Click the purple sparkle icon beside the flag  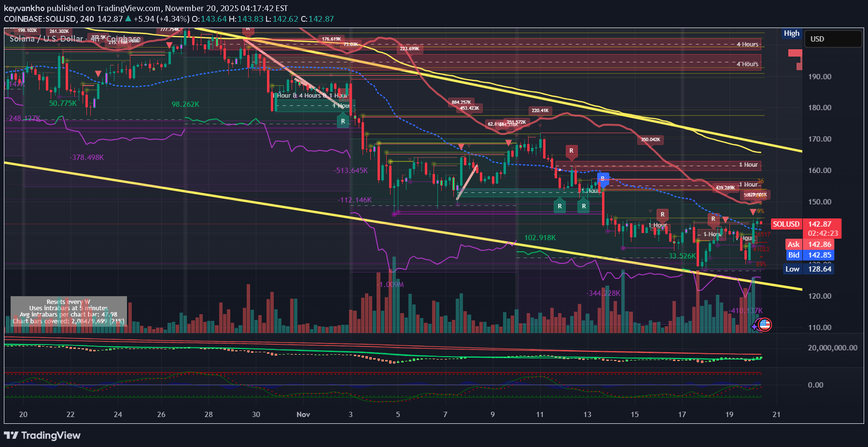click(x=755, y=327)
